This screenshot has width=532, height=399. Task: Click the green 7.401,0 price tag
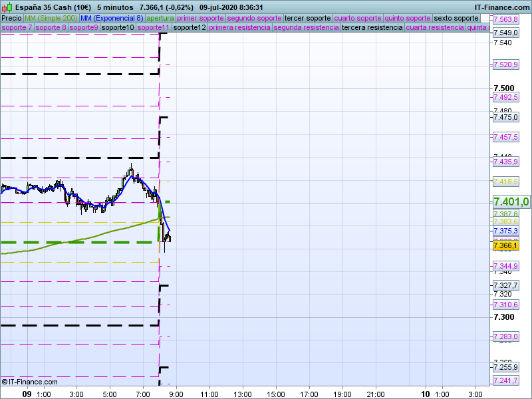tap(510, 202)
